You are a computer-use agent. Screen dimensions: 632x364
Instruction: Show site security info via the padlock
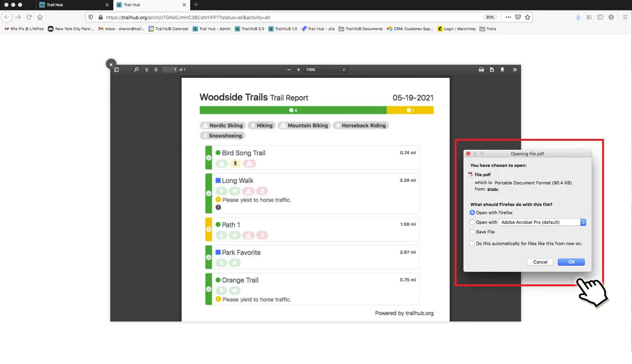(x=100, y=17)
